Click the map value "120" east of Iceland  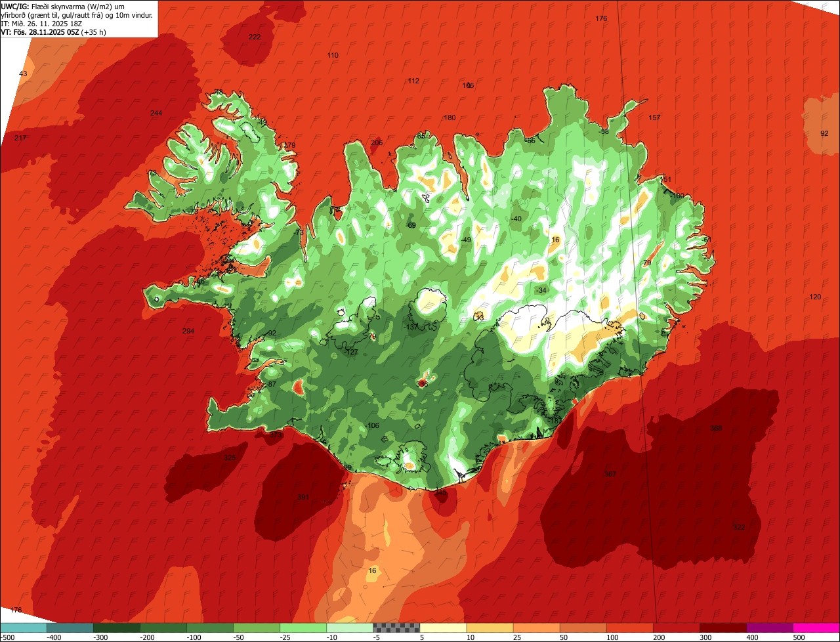(x=815, y=297)
